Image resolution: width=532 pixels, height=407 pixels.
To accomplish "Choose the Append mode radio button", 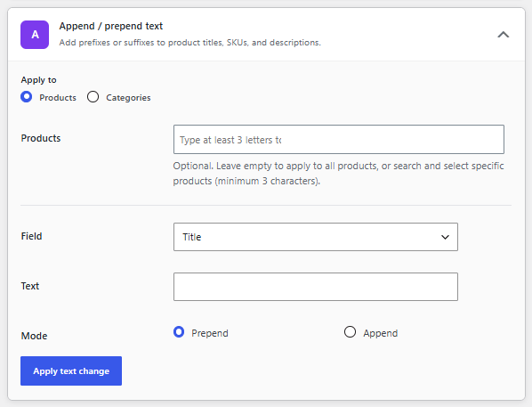I will 350,332.
